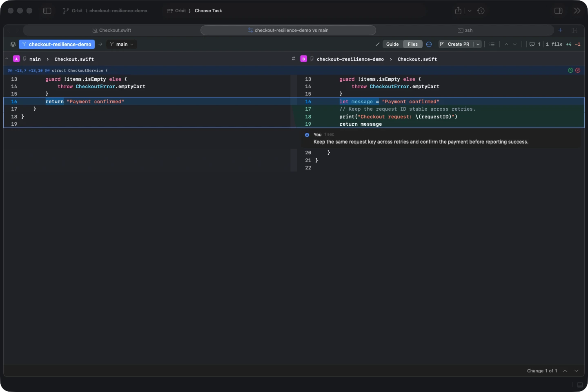Click the 'return message' line 19

pyautogui.click(x=361, y=124)
